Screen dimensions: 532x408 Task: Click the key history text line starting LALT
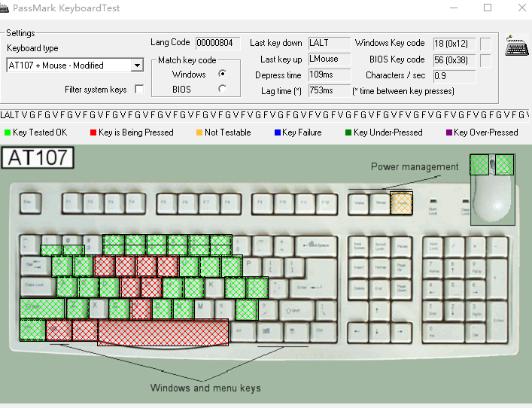[265, 115]
